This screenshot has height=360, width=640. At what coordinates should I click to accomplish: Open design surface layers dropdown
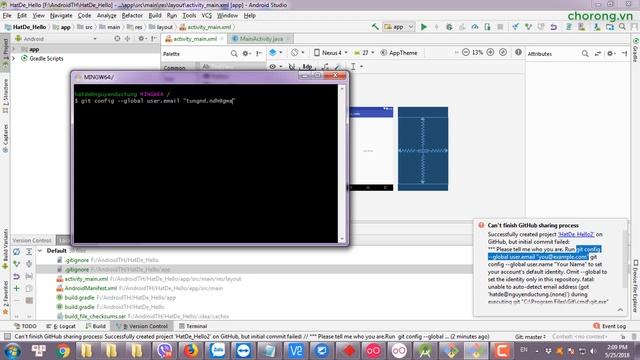point(276,53)
